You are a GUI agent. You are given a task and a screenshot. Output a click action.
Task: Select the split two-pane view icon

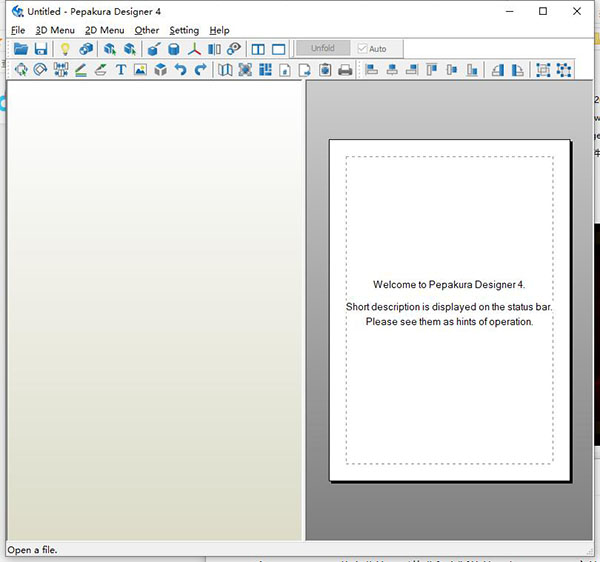[258, 49]
